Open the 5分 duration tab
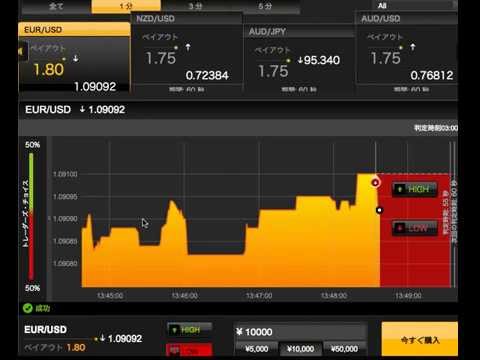The width and height of the screenshot is (480, 360). coord(265,6)
